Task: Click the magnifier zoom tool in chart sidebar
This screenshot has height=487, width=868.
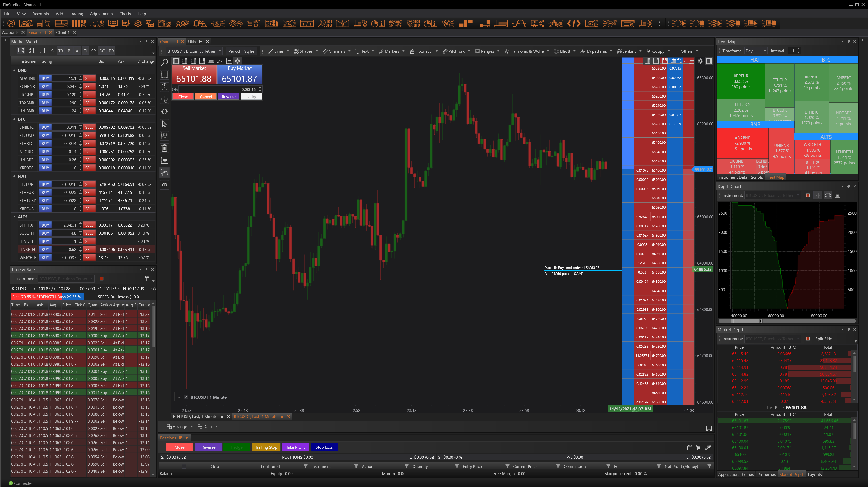Action: click(x=164, y=62)
